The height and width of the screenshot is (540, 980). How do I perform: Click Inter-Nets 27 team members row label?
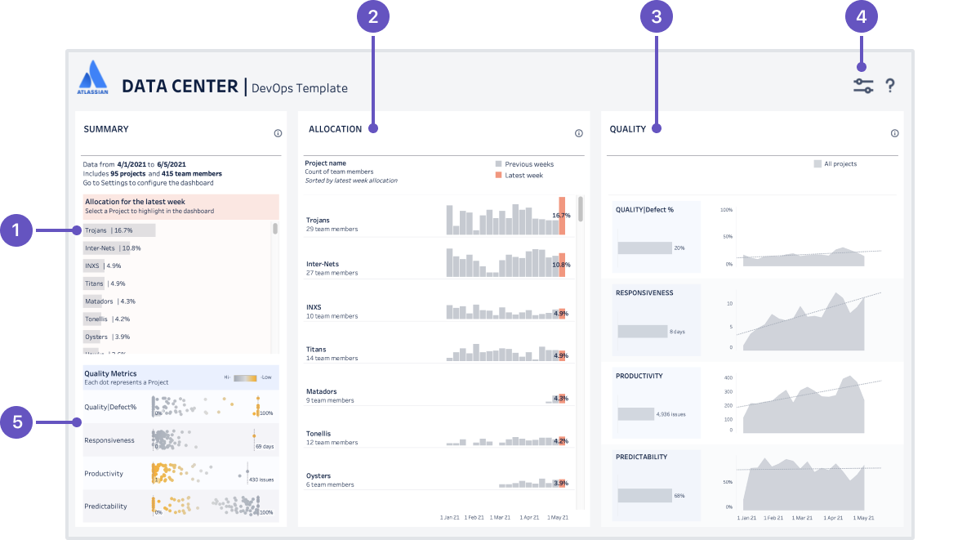point(332,268)
